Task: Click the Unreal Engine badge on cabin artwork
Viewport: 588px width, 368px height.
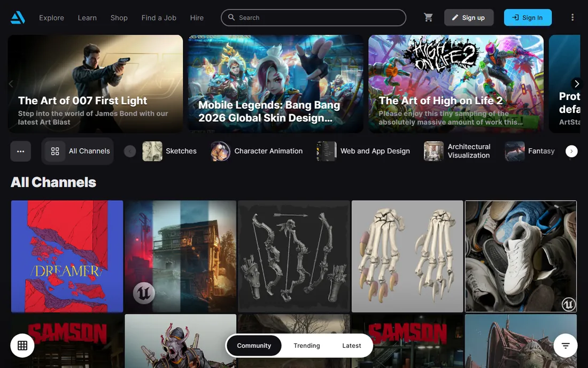Action: [144, 293]
